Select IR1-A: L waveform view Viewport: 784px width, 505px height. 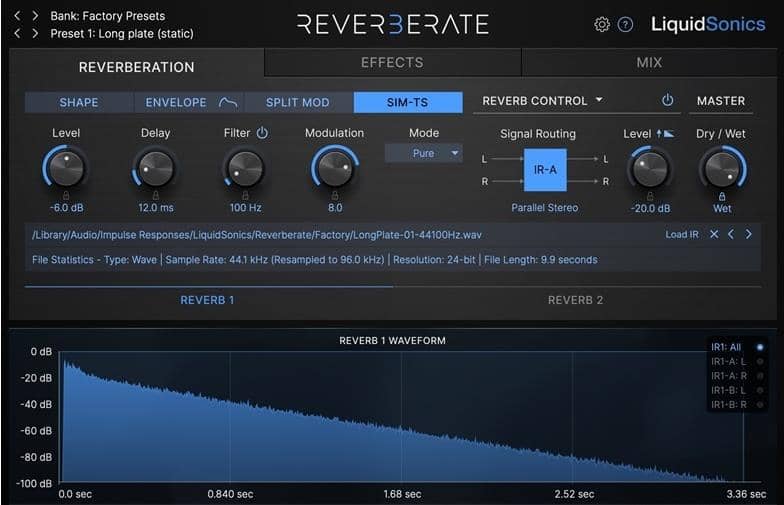click(737, 362)
